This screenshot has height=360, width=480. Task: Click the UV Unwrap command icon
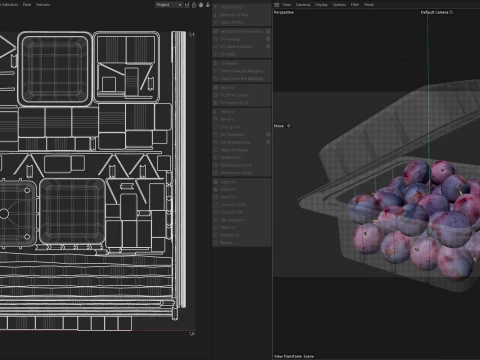pos(216,39)
